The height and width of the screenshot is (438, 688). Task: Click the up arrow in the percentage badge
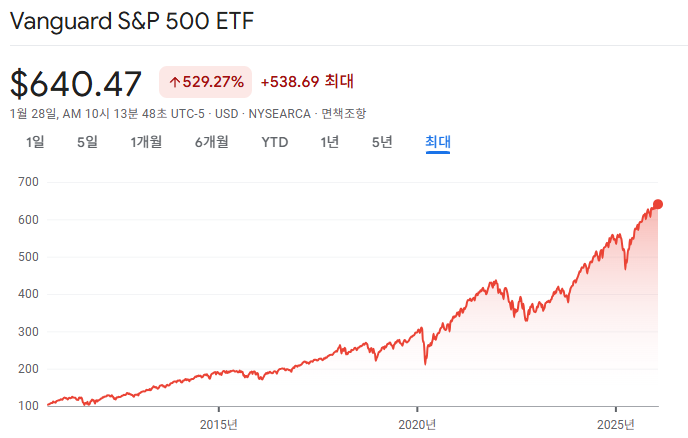click(x=174, y=82)
